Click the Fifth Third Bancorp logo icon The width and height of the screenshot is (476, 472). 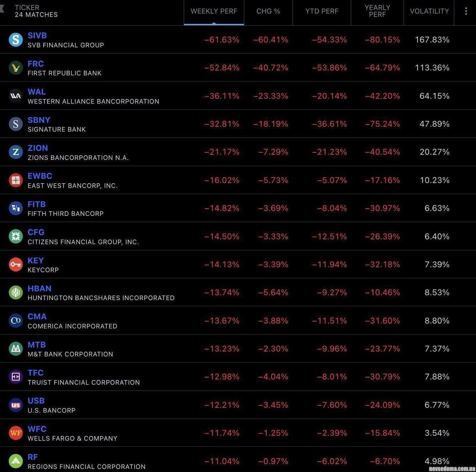click(15, 208)
